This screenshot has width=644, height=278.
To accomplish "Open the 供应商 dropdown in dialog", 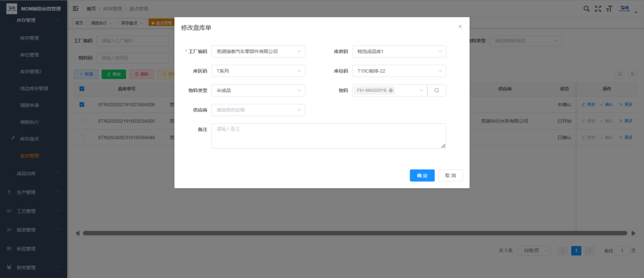I will click(258, 109).
